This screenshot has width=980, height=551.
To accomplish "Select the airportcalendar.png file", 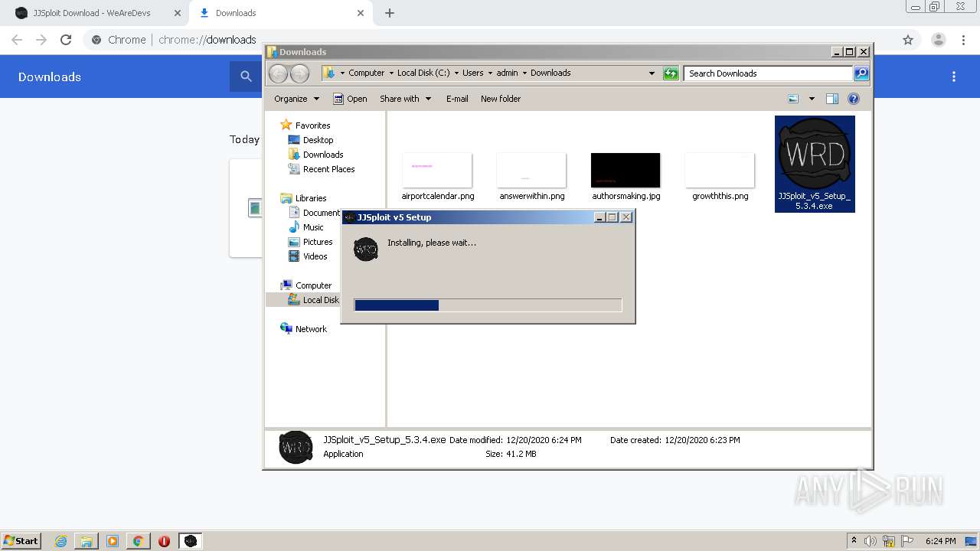I will click(437, 177).
